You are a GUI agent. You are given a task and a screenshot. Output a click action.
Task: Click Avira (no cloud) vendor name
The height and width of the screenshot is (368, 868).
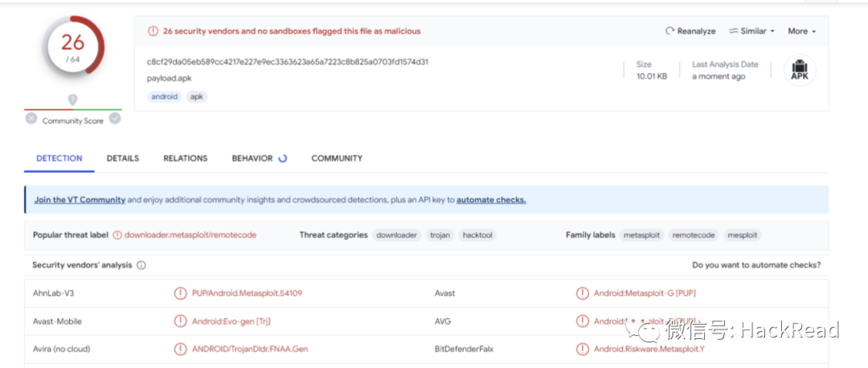(61, 350)
